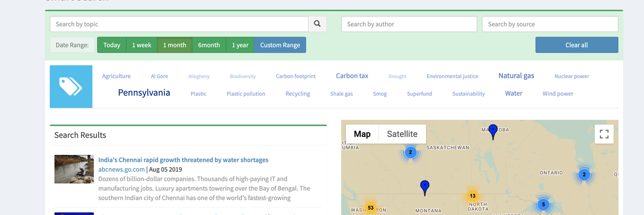This screenshot has height=215, width=644.
Task: Focus the Search by topic field
Action: [179, 24]
